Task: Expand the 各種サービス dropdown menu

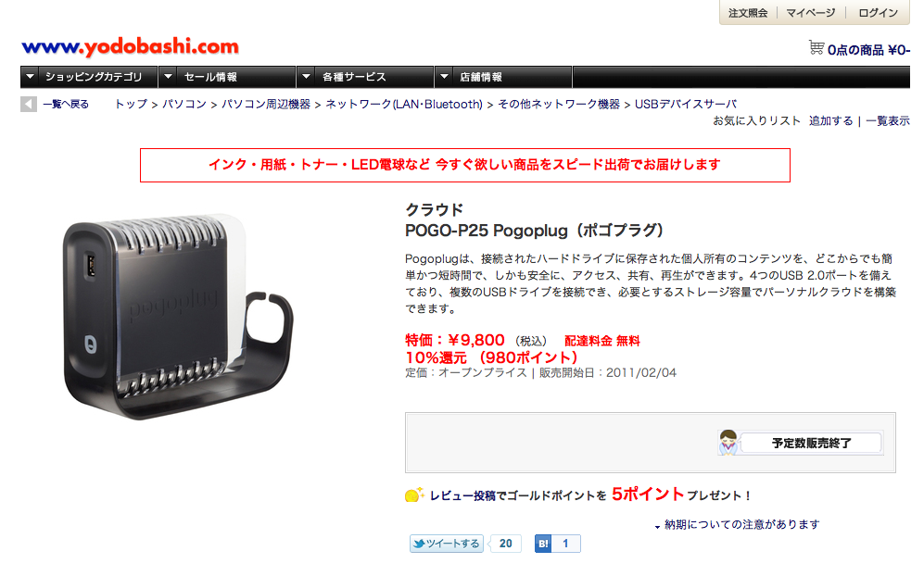Action: tap(365, 77)
